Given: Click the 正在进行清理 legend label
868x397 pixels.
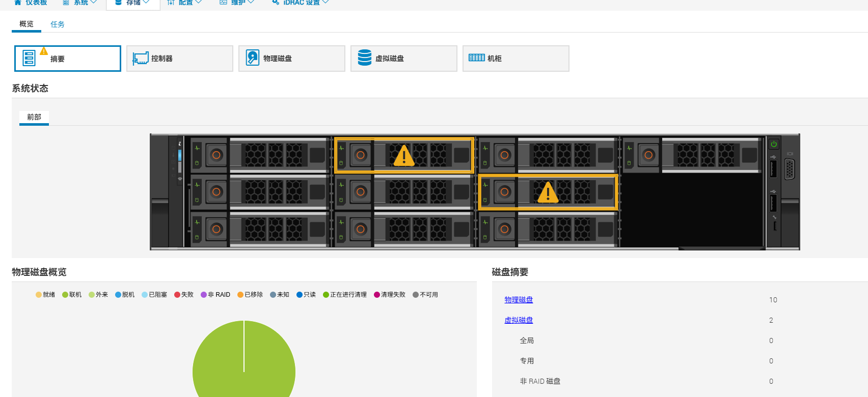Looking at the screenshot, I should [348, 295].
